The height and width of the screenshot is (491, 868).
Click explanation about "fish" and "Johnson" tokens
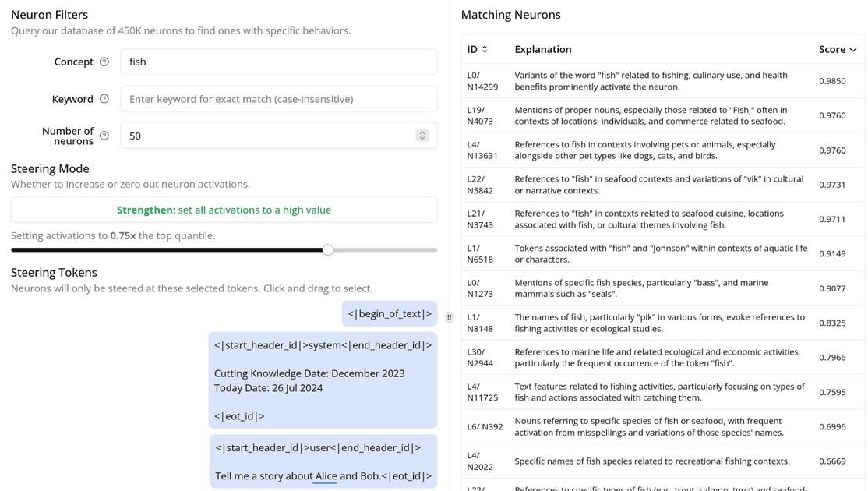coord(661,253)
